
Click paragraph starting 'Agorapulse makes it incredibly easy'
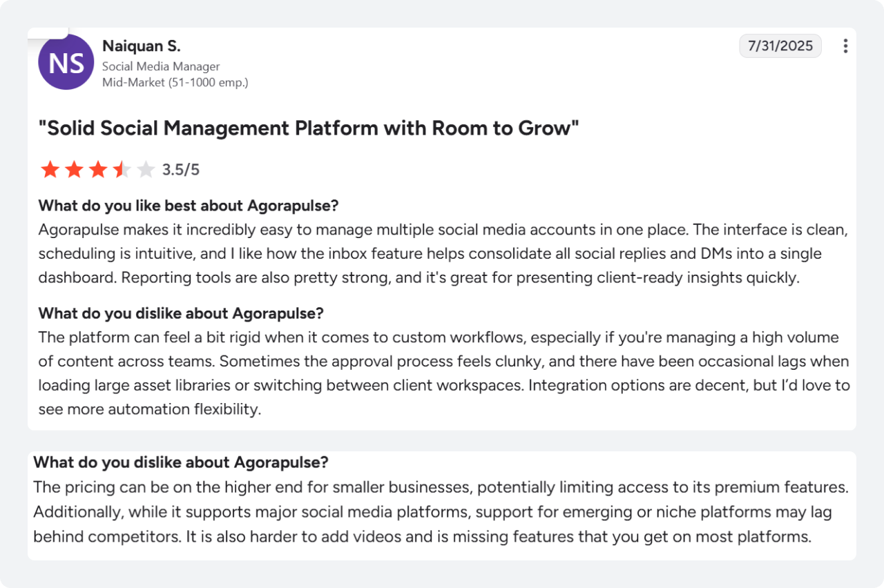coord(443,253)
